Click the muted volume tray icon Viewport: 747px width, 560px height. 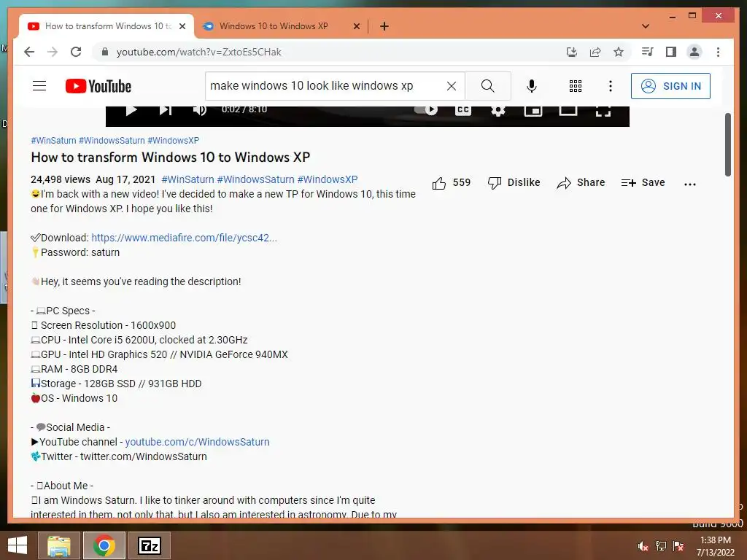pyautogui.click(x=643, y=546)
